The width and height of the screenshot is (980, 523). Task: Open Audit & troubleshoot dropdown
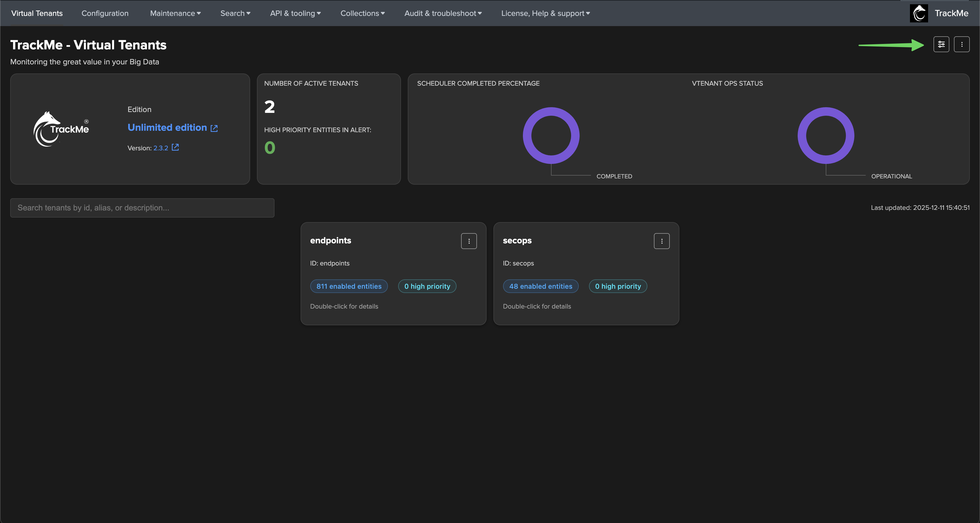(x=443, y=13)
